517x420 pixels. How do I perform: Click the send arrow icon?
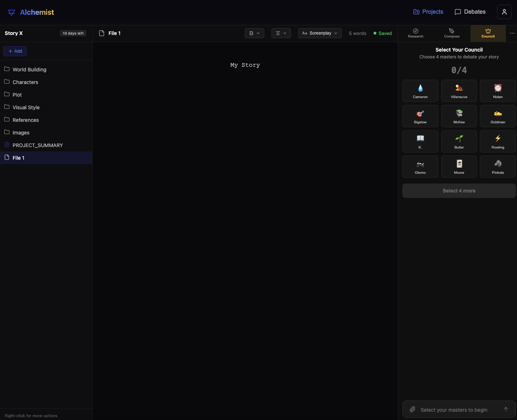(x=505, y=409)
